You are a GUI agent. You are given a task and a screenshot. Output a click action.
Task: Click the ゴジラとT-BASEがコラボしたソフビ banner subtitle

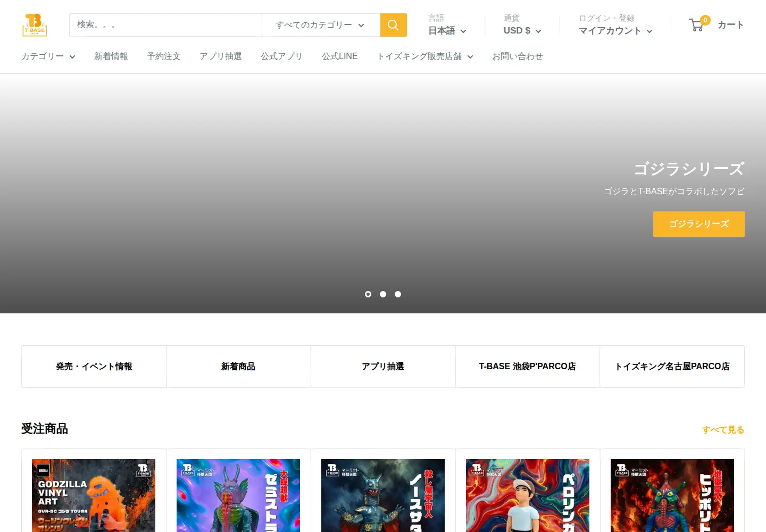(674, 192)
